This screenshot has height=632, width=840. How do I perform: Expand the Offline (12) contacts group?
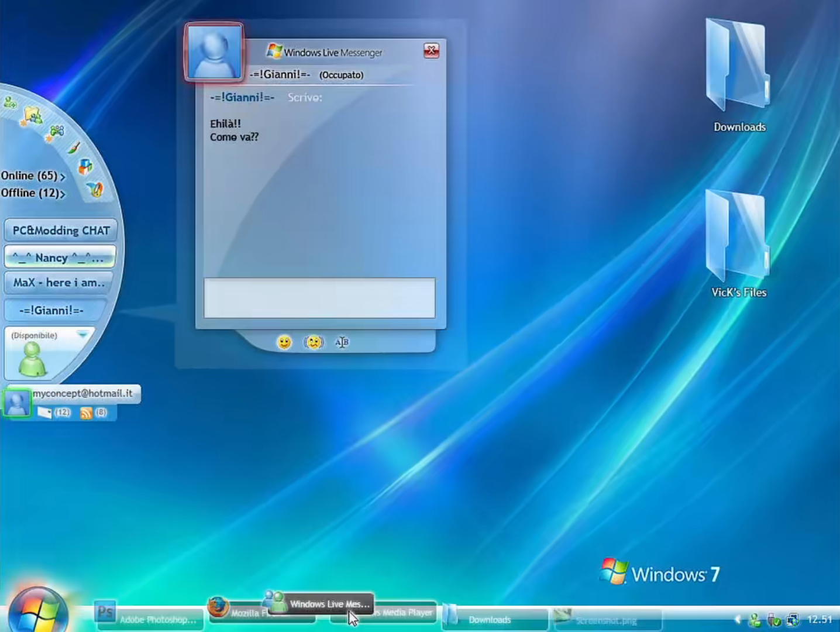33,193
